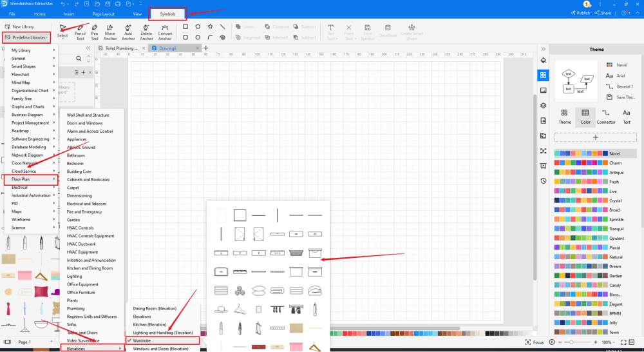Image resolution: width=644 pixels, height=352 pixels.
Task: Pick the Add Anchor tool
Action: pyautogui.click(x=128, y=32)
